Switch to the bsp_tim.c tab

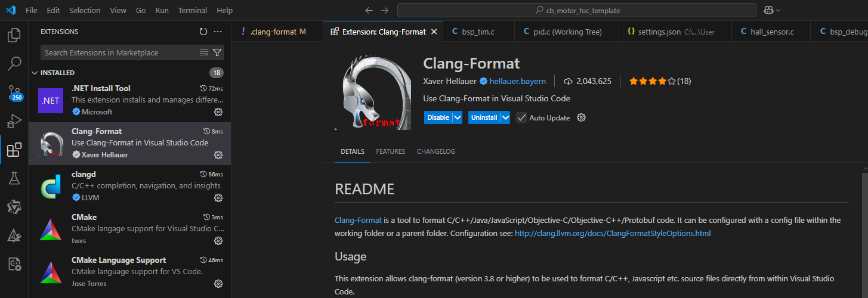478,32
